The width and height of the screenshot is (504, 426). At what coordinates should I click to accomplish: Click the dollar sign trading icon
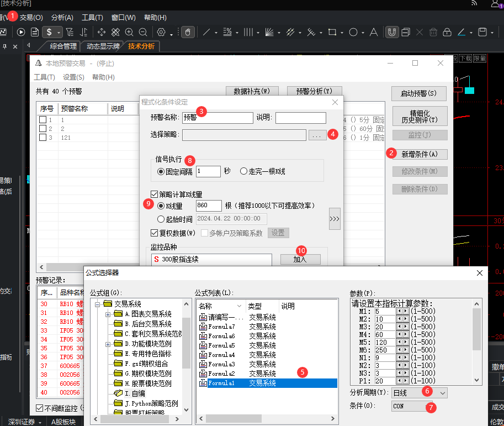point(49,32)
